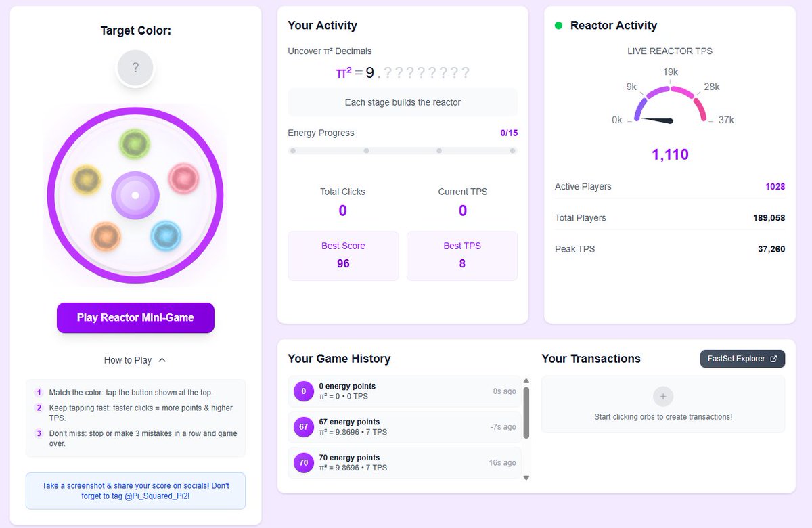
Task: Tap the yellow orb in the reactor
Action: [87, 179]
